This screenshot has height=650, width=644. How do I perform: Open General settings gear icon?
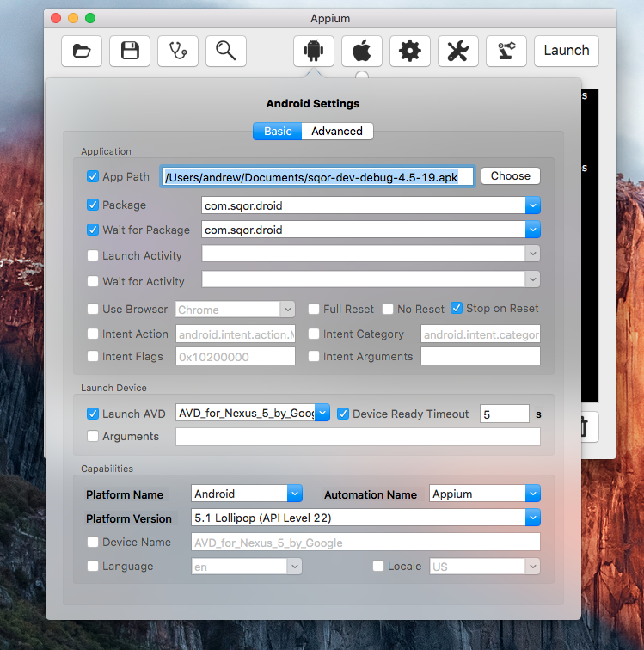pos(410,51)
